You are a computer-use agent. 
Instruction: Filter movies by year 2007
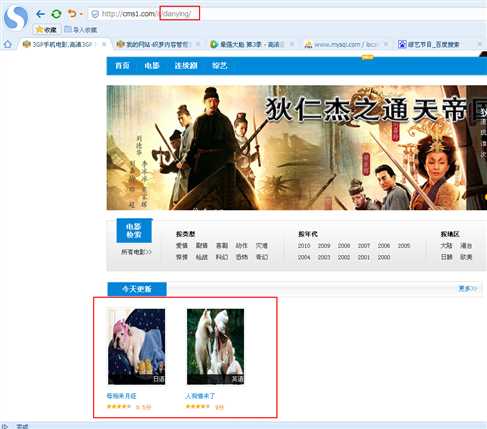(364, 246)
